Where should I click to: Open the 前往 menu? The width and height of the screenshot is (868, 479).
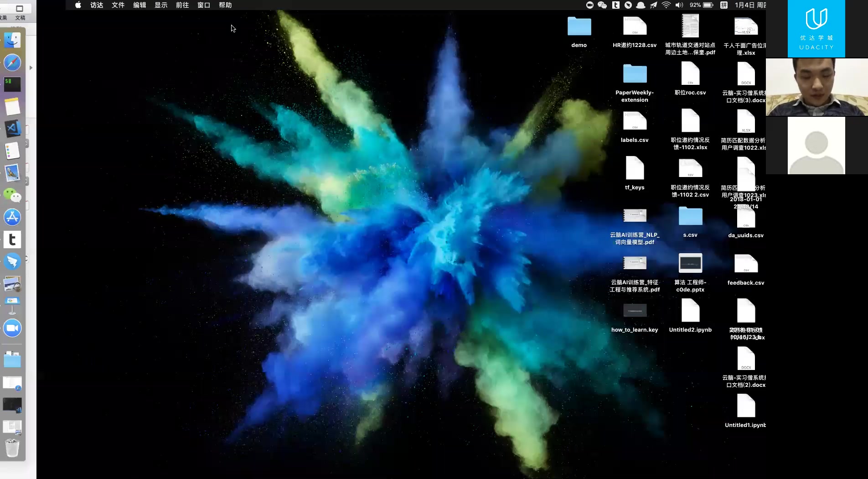point(182,5)
